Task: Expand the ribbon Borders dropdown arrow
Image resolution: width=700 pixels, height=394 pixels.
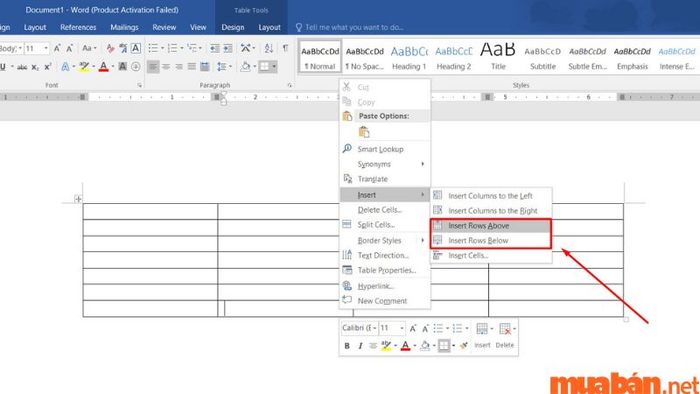Action: click(x=274, y=67)
